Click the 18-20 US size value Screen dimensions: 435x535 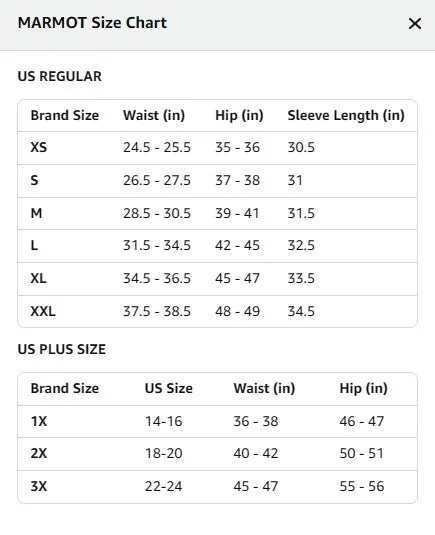(164, 453)
